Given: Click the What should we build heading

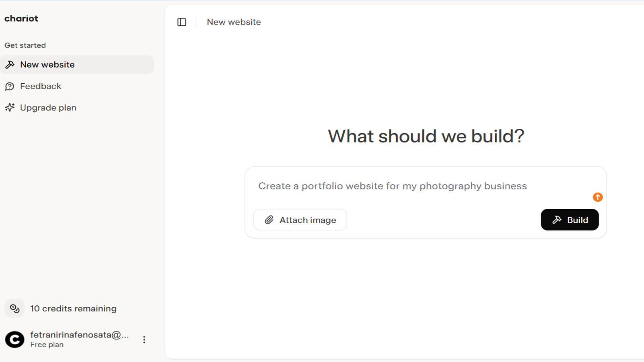Looking at the screenshot, I should point(426,136).
